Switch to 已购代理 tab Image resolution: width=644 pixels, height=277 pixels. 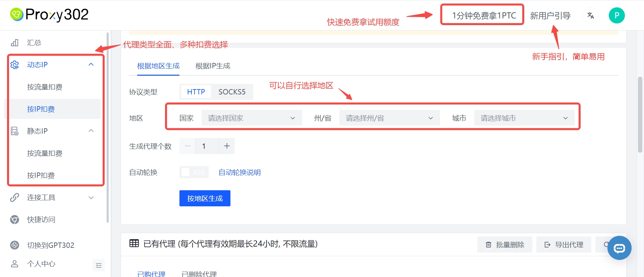[151, 274]
